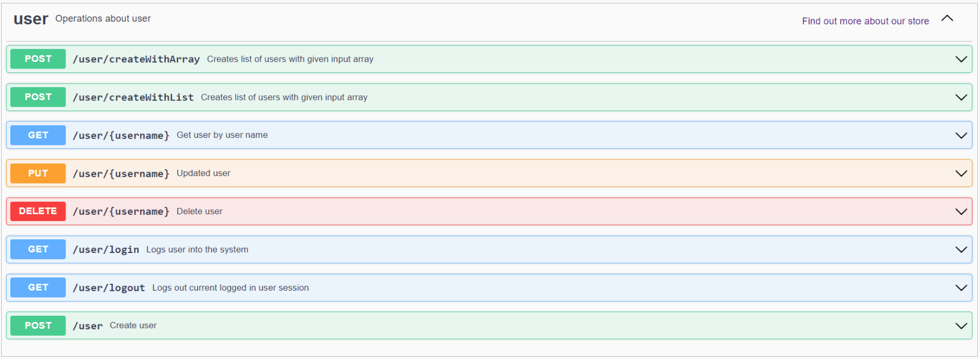Click the POST badge for createWithArray
980x359 pixels.
[x=38, y=59]
